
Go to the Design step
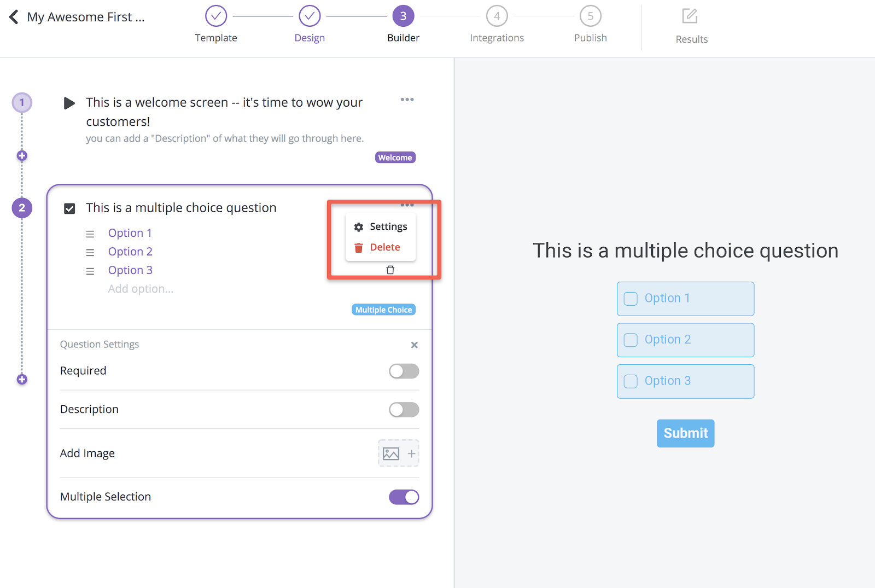(310, 24)
